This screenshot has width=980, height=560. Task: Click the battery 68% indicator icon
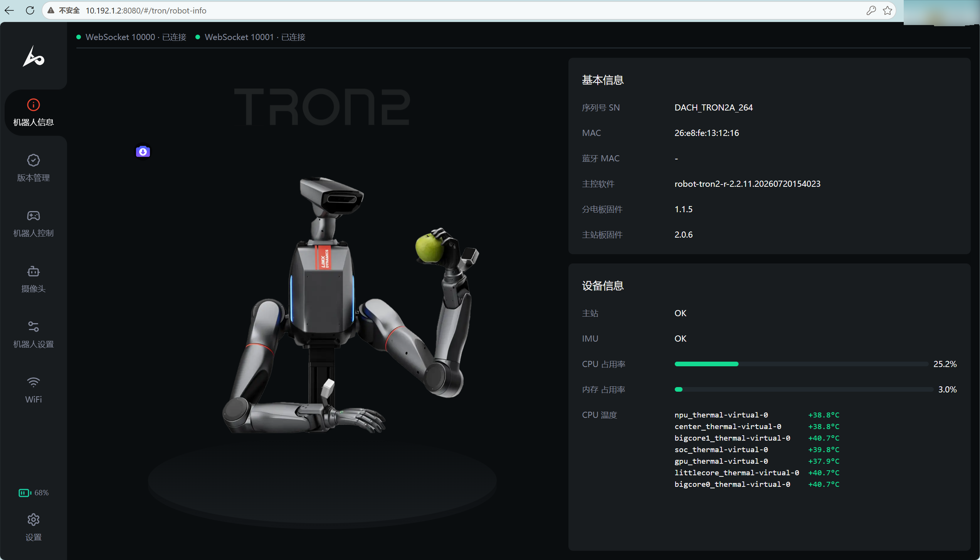[x=25, y=493]
